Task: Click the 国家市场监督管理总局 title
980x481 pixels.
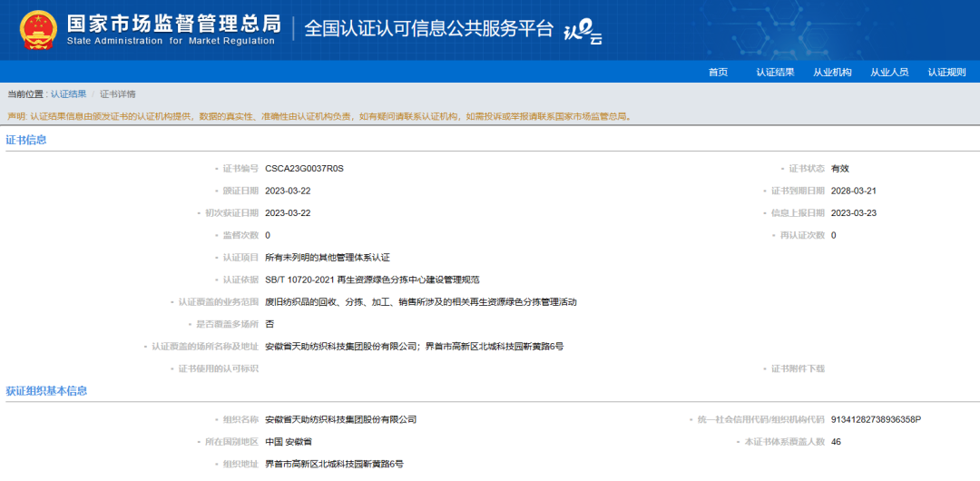Action: point(173,23)
